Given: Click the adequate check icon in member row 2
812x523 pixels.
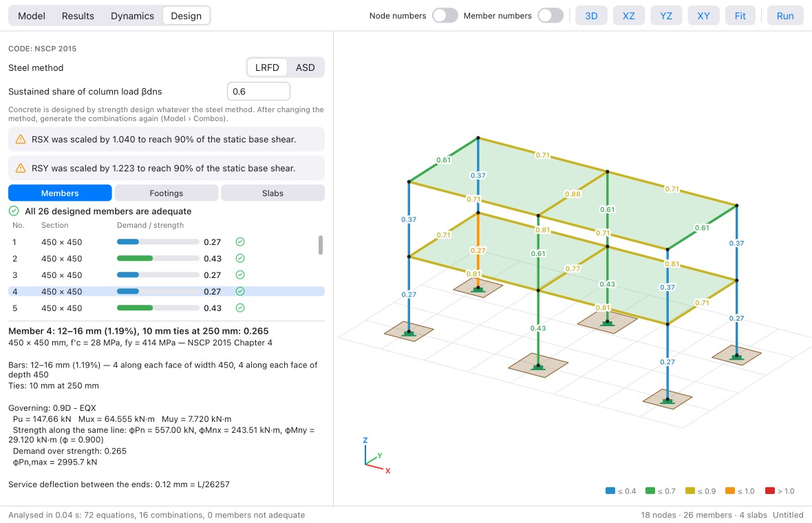Looking at the screenshot, I should coord(240,258).
